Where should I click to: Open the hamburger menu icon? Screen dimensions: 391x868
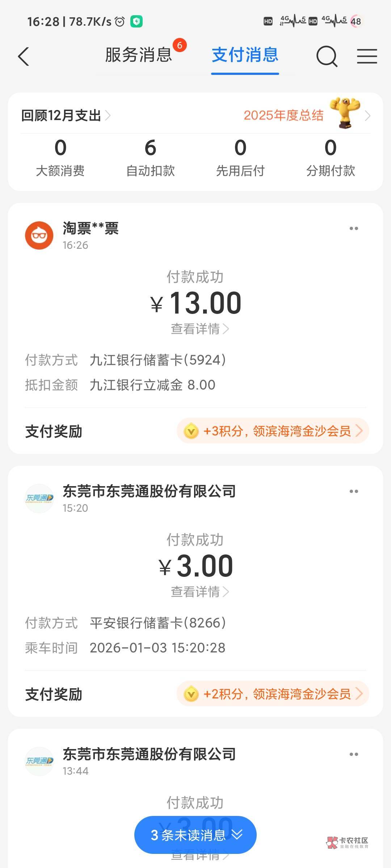coord(367,57)
